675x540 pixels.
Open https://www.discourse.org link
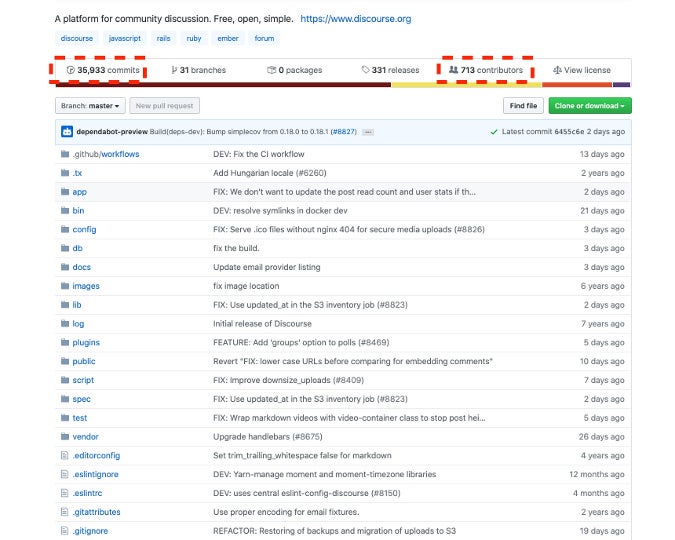(356, 19)
